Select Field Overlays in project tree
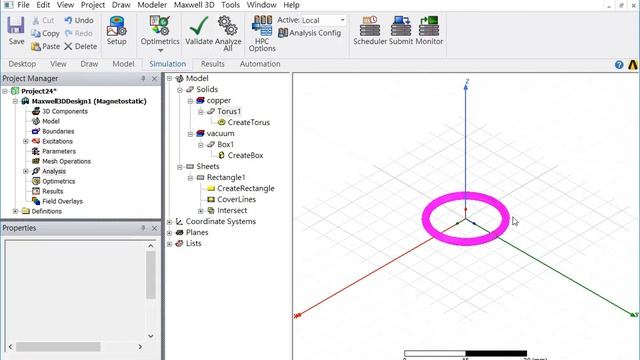 point(62,201)
